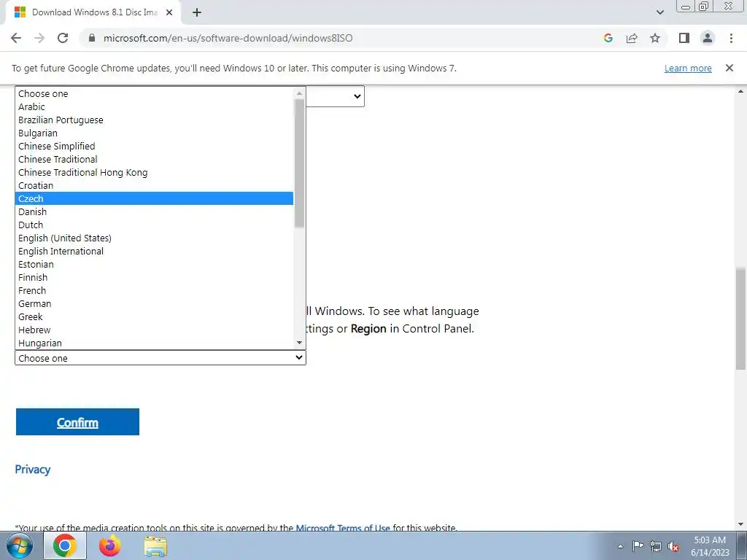
Task: Open the Privacy link
Action: (32, 470)
